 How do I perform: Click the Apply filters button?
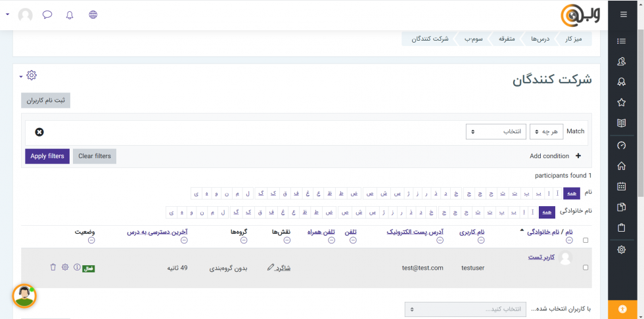(47, 156)
